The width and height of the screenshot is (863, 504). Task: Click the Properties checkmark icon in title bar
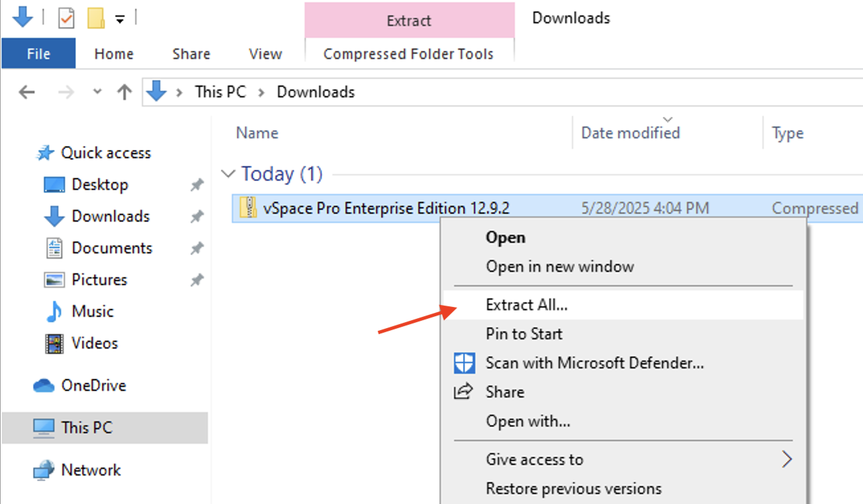click(66, 19)
